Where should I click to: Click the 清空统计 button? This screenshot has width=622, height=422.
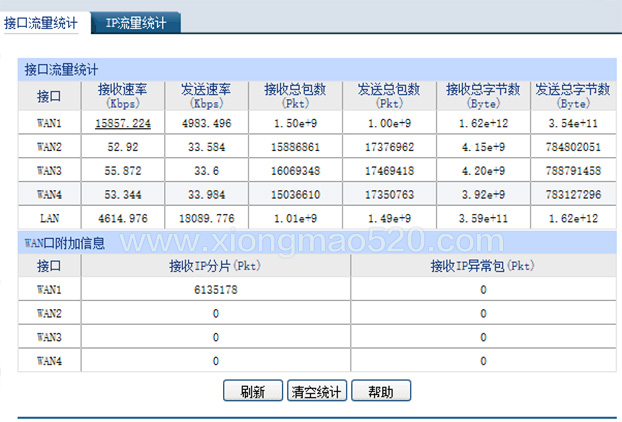click(317, 391)
